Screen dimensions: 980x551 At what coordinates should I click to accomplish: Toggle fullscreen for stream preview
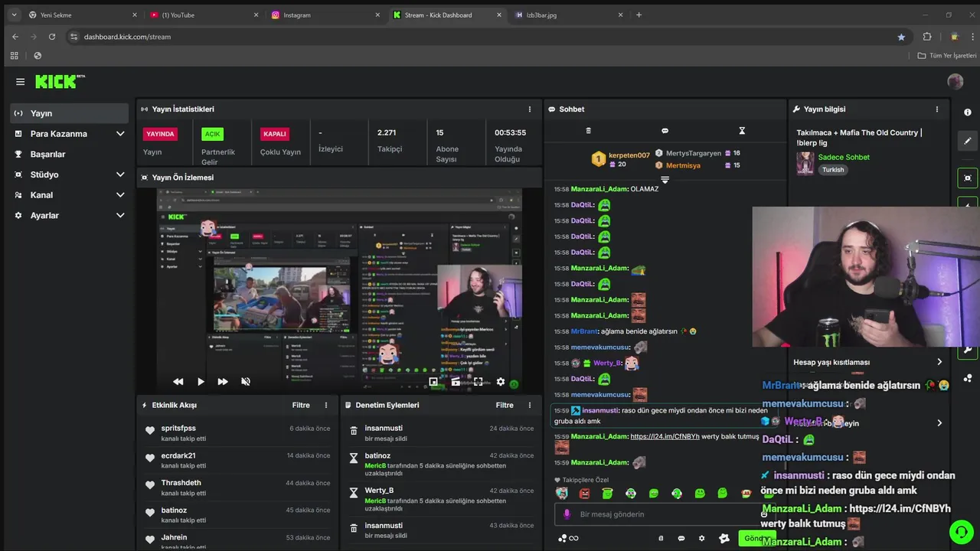coord(478,382)
